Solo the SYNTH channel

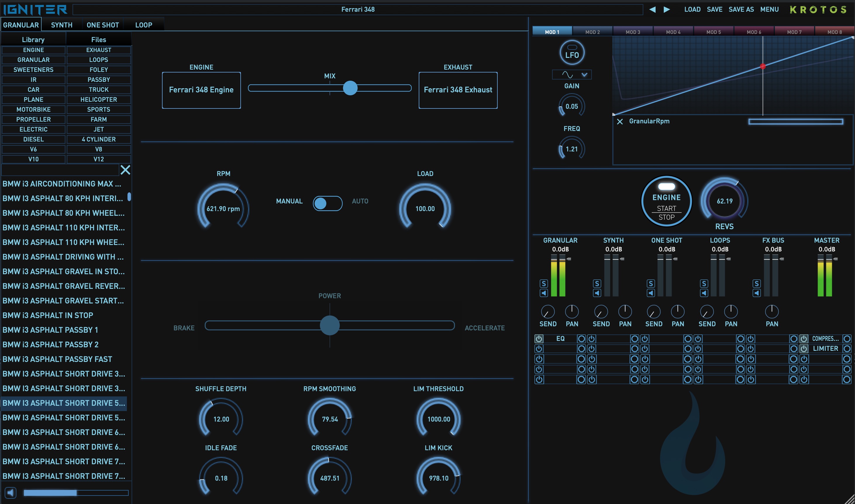[597, 284]
